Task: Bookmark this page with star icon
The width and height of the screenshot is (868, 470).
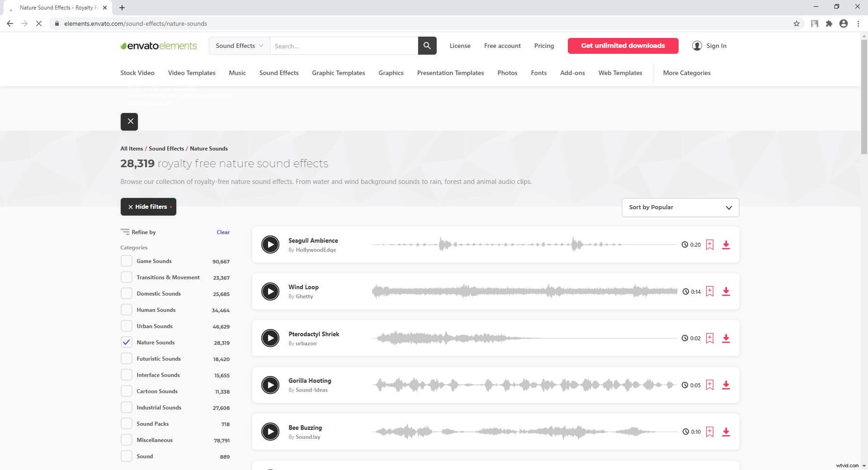Action: [x=796, y=23]
